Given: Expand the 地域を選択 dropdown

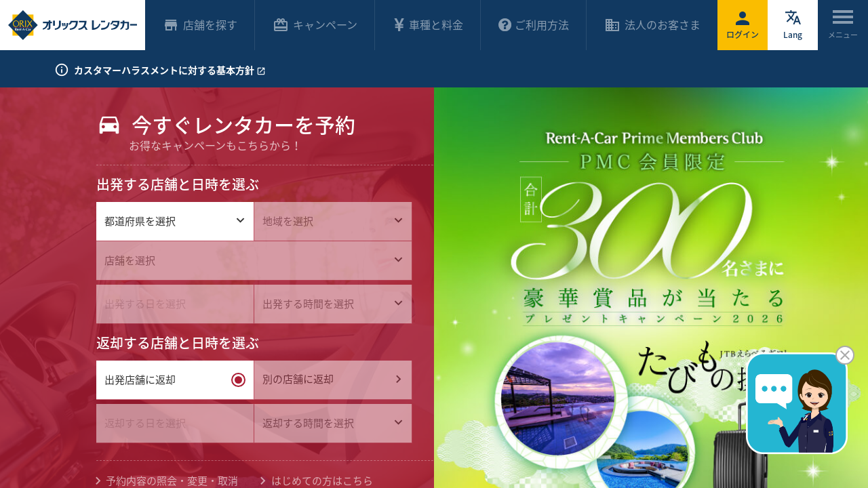Looking at the screenshot, I should coord(333,221).
